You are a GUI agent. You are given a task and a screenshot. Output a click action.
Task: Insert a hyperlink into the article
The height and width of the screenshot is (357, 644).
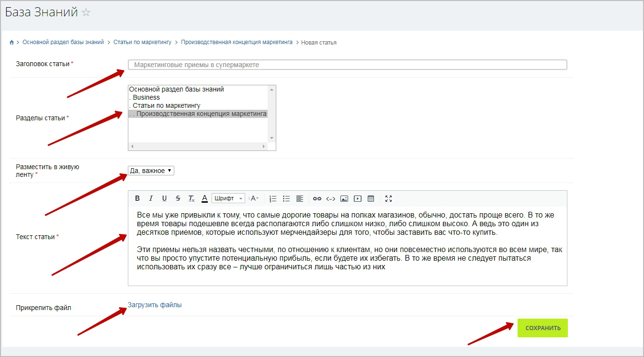click(317, 198)
